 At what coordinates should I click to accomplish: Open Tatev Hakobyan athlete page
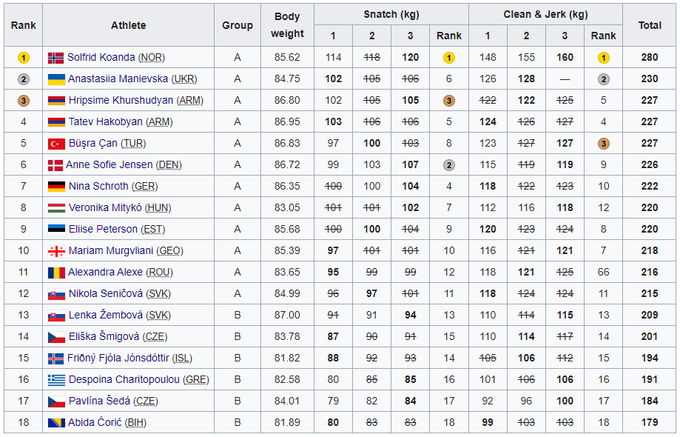point(105,122)
